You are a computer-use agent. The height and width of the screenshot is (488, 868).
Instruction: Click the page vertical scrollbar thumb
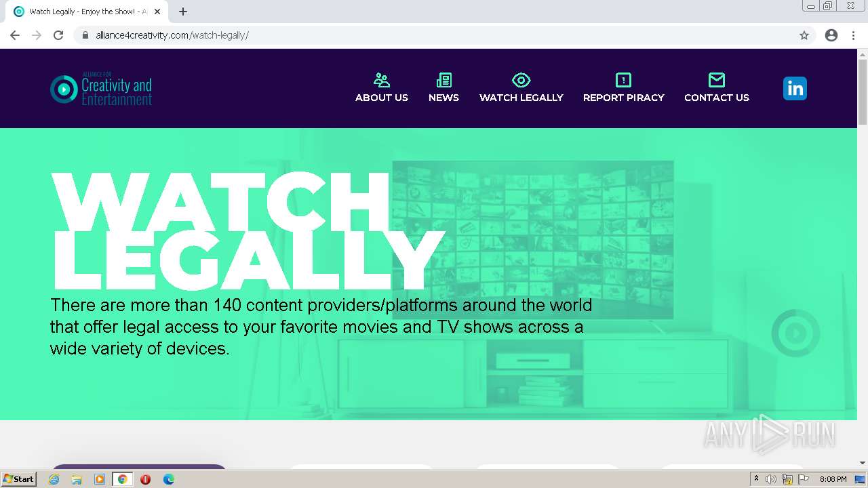(x=863, y=91)
